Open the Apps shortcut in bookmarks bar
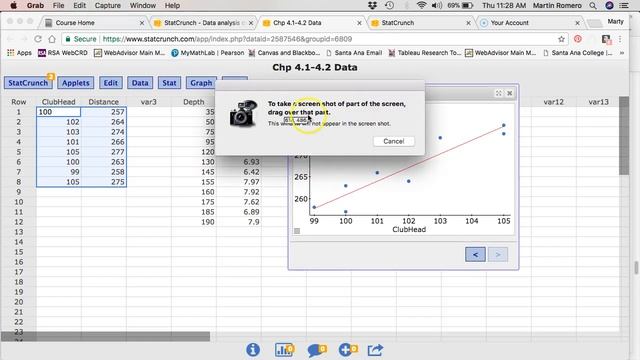640x360 pixels. pyautogui.click(x=19, y=53)
